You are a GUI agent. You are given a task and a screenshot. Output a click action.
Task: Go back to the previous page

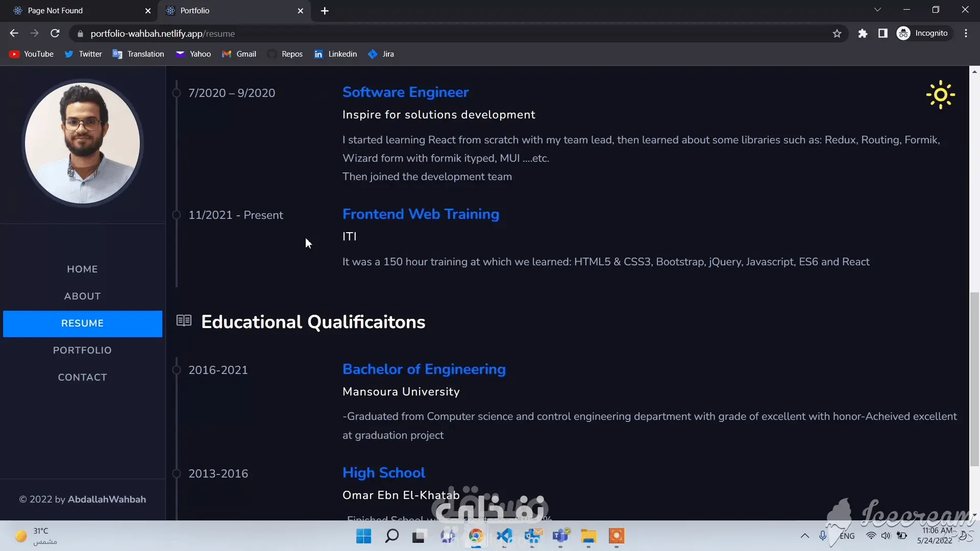click(x=14, y=34)
